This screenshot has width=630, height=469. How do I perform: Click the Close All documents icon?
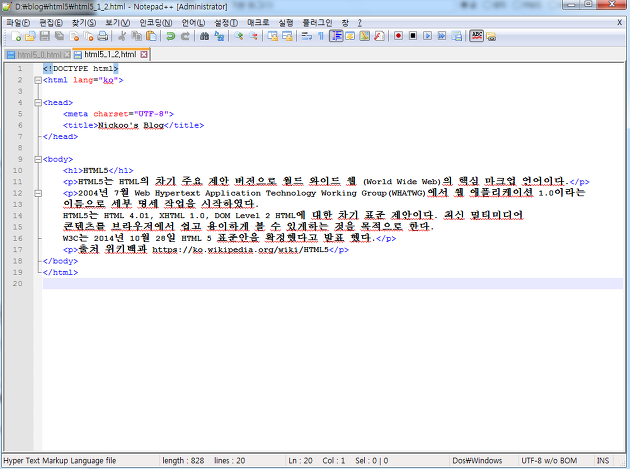click(88, 36)
